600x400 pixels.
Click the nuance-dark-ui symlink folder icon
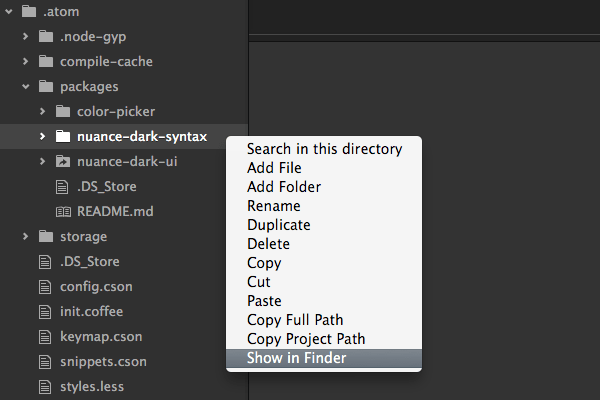pos(63,162)
